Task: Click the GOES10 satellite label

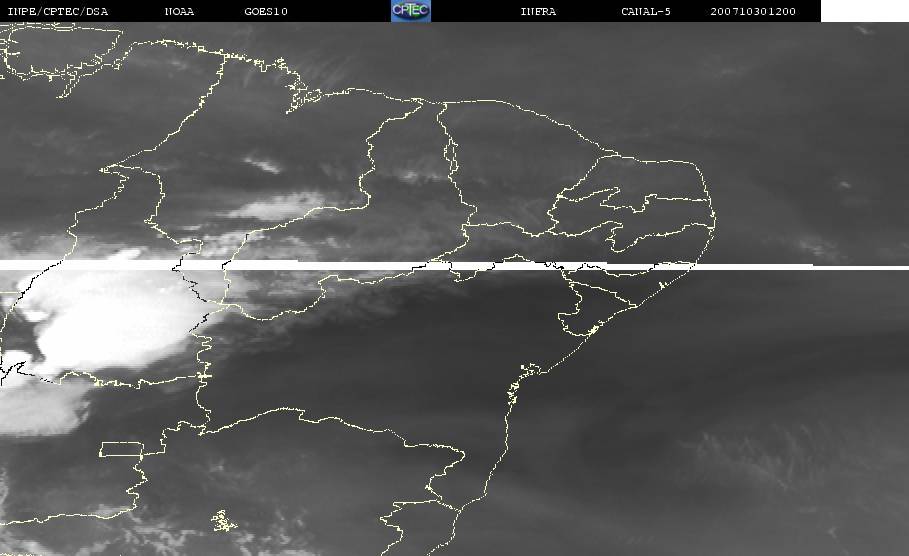Action: [266, 12]
